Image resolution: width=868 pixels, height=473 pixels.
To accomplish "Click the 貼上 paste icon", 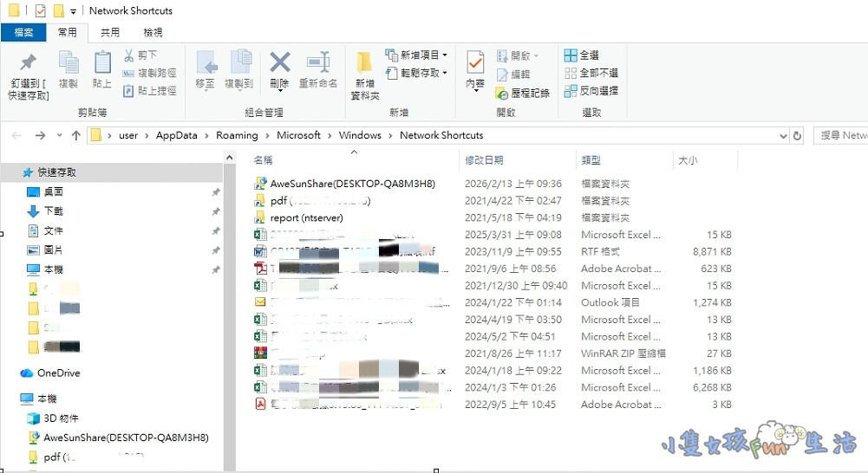I will 102,64.
